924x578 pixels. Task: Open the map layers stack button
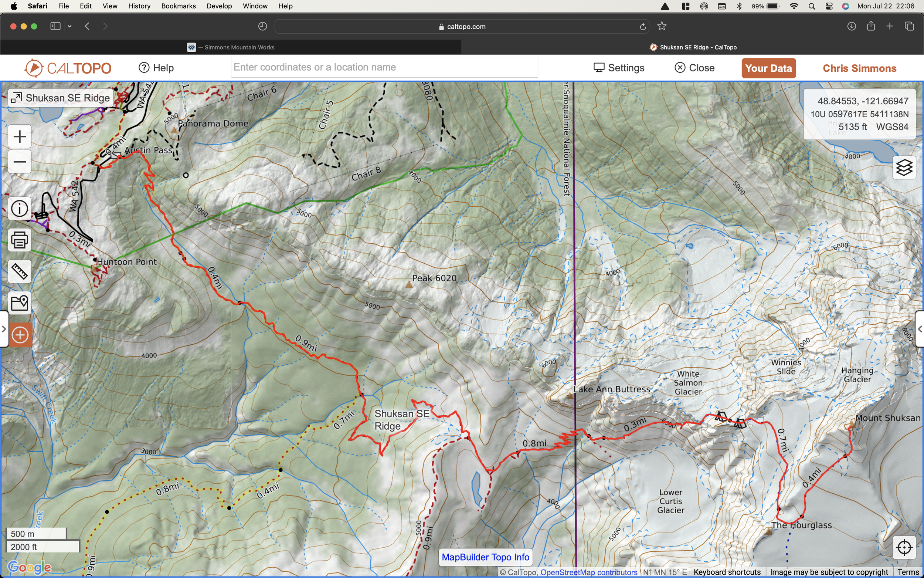[x=904, y=168]
